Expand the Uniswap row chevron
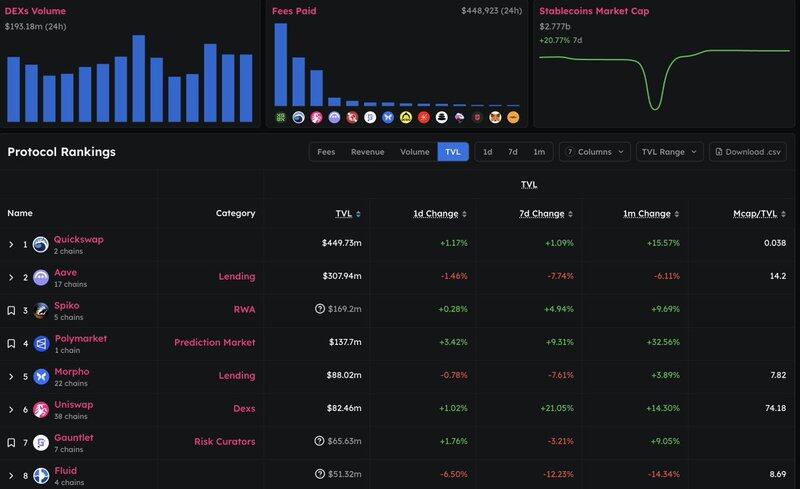800x489 pixels. coord(11,409)
